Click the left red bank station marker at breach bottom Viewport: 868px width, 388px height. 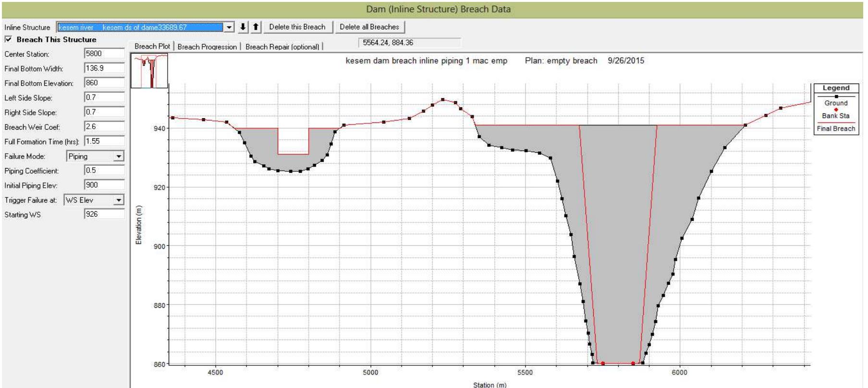[x=602, y=364]
